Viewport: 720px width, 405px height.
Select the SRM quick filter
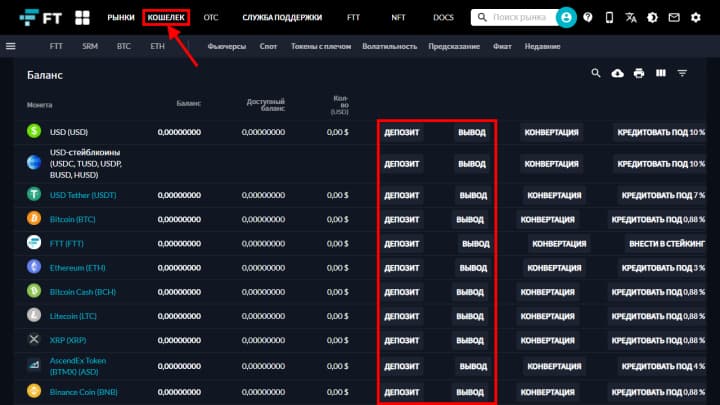[x=90, y=46]
